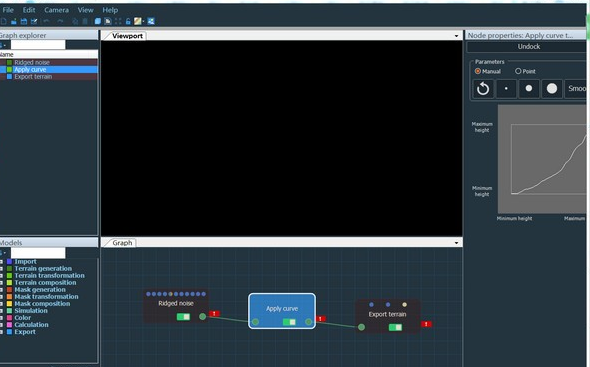Click the red warning flag on Apply curve
This screenshot has width=590, height=367.
coord(321,319)
